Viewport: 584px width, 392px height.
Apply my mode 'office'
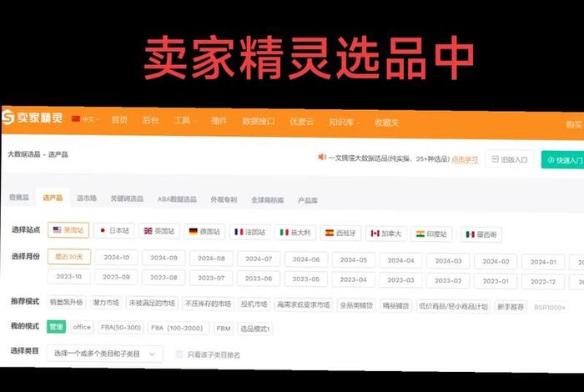click(x=82, y=327)
